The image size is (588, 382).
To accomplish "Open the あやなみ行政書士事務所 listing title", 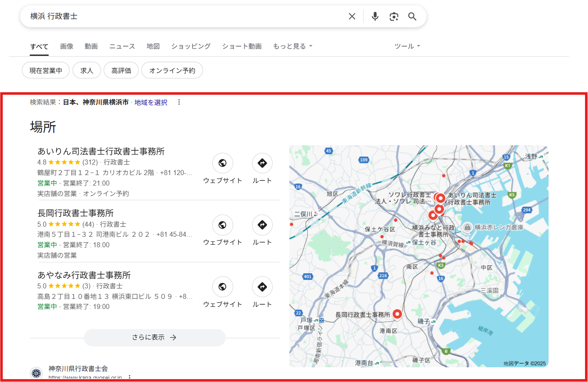I will click(84, 275).
